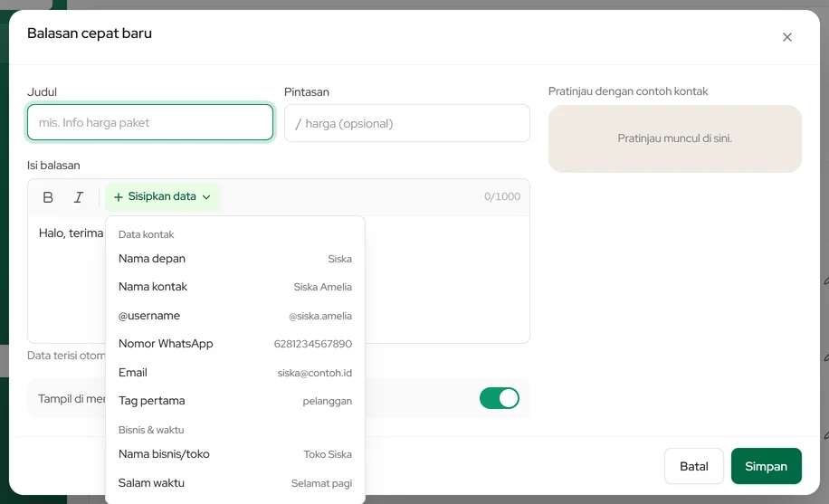
Task: Choose Nama bisnis/toko from the list
Action: click(x=235, y=454)
